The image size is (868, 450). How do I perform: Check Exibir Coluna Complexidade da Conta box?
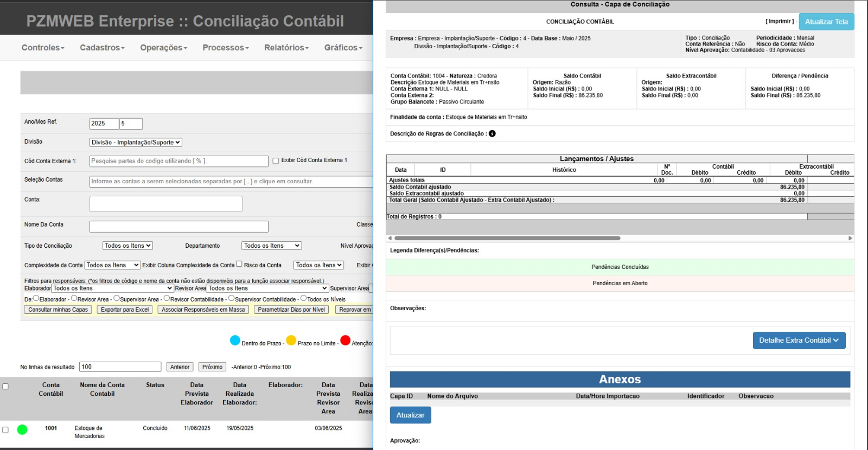239,264
